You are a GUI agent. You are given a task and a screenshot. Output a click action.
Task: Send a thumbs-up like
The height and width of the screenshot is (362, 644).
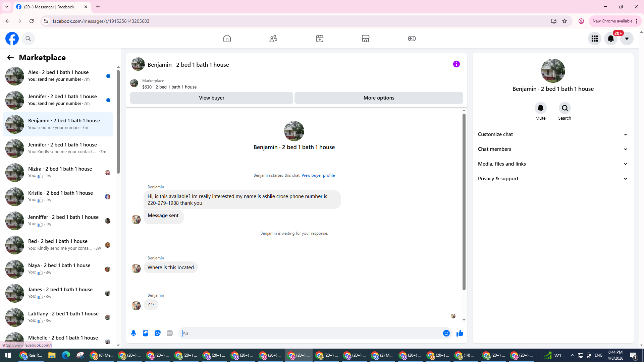coord(460,333)
